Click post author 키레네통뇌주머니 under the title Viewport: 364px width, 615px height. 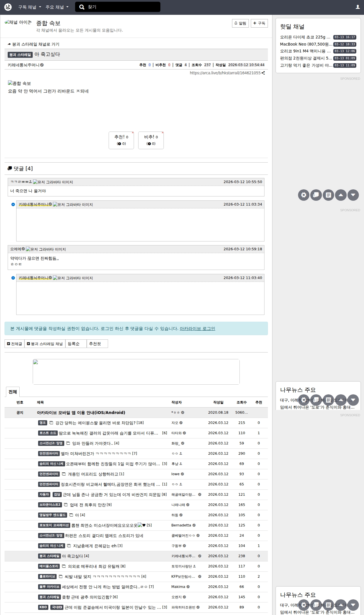tap(24, 65)
